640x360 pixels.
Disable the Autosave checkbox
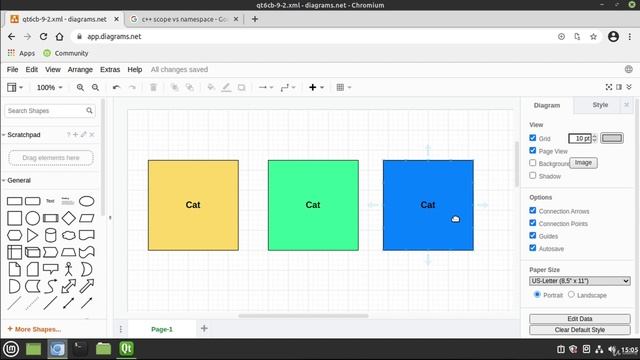tap(533, 248)
